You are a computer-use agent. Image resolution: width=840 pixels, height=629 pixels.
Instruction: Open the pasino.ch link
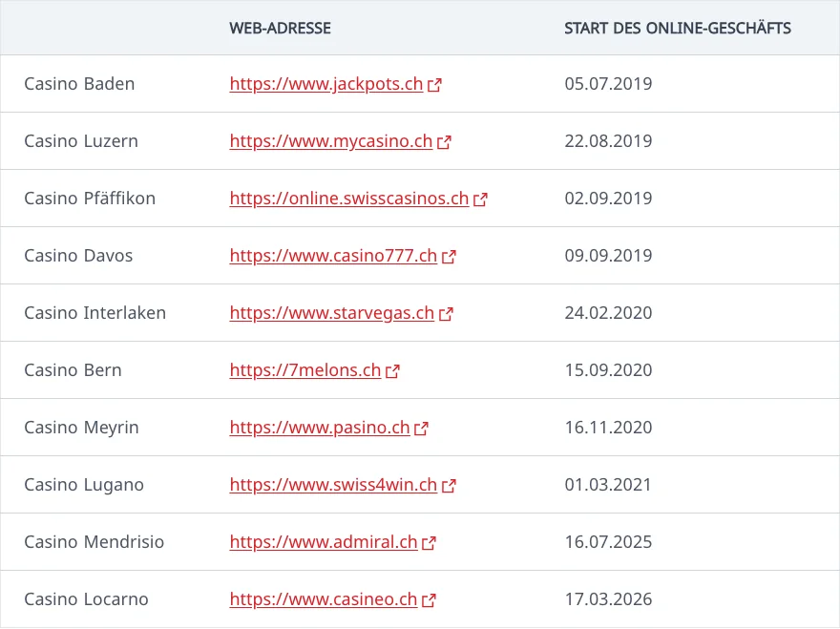pyautogui.click(x=320, y=429)
